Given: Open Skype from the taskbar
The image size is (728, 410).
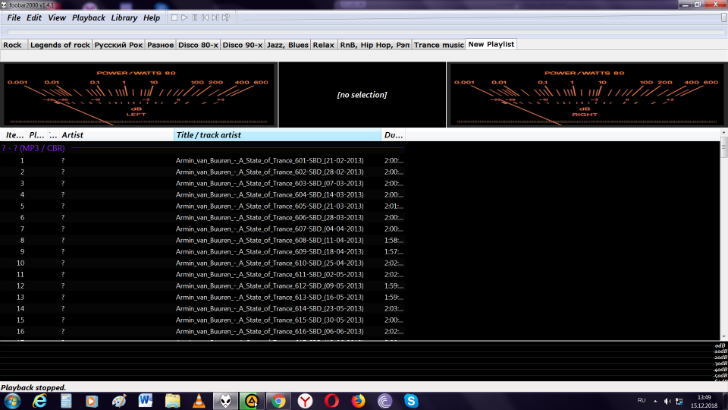Looking at the screenshot, I should [411, 401].
